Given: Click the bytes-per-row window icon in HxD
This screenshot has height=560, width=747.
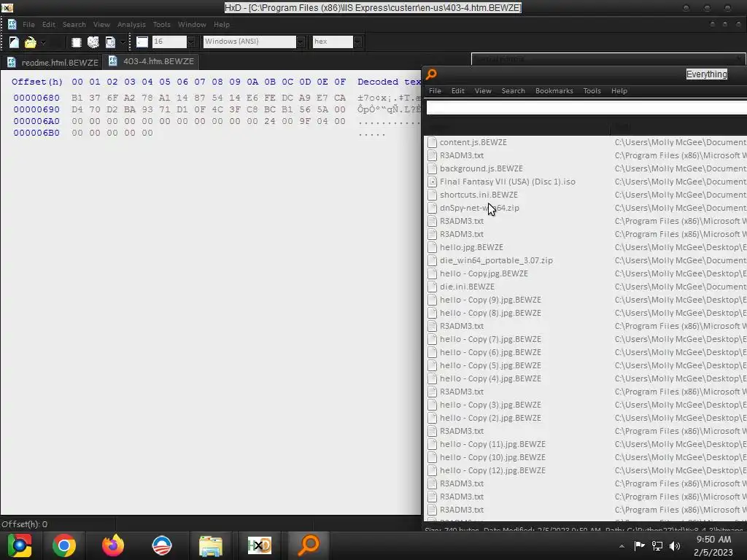Looking at the screenshot, I should coord(142,42).
